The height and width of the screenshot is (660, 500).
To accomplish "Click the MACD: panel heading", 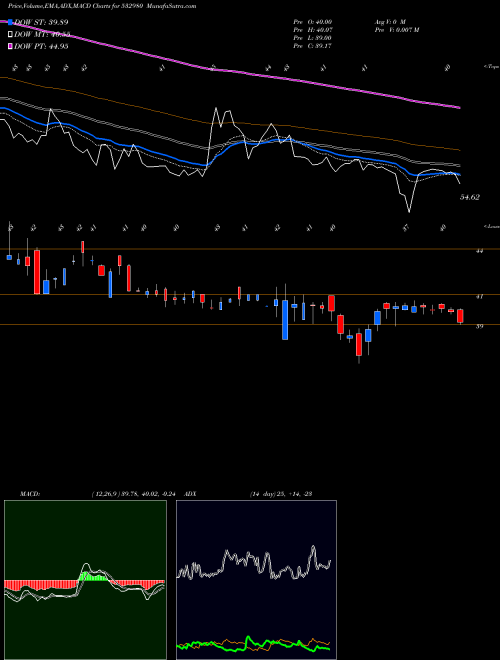I will (x=29, y=494).
